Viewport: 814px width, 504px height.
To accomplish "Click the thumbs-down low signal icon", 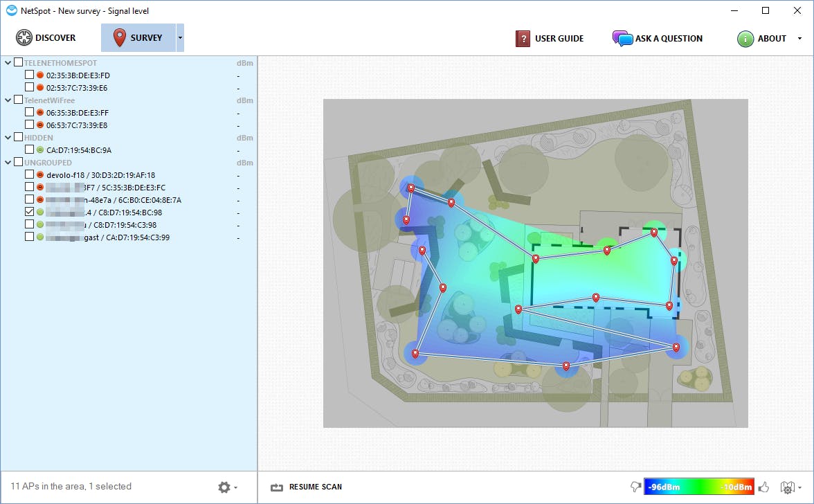I will [x=635, y=487].
